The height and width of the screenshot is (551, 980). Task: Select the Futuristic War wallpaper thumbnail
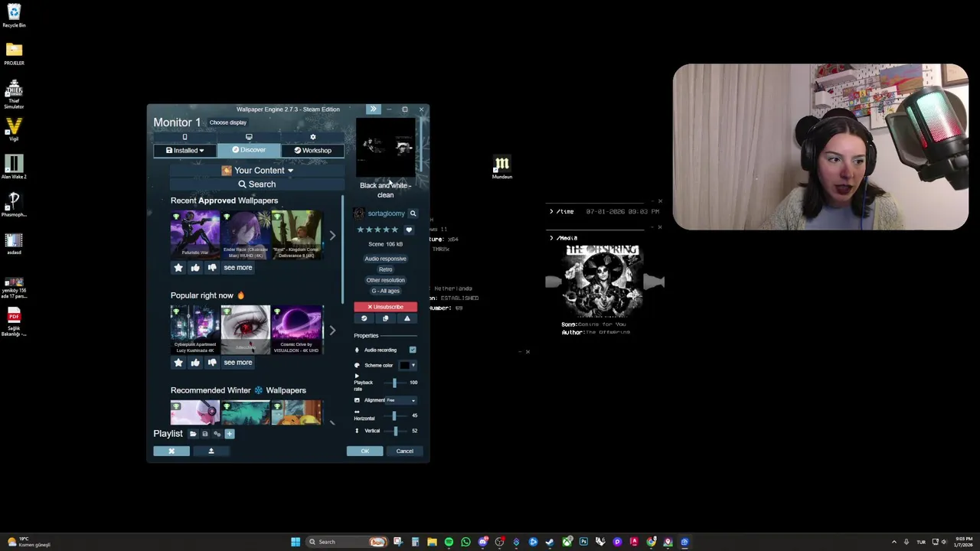tap(194, 235)
